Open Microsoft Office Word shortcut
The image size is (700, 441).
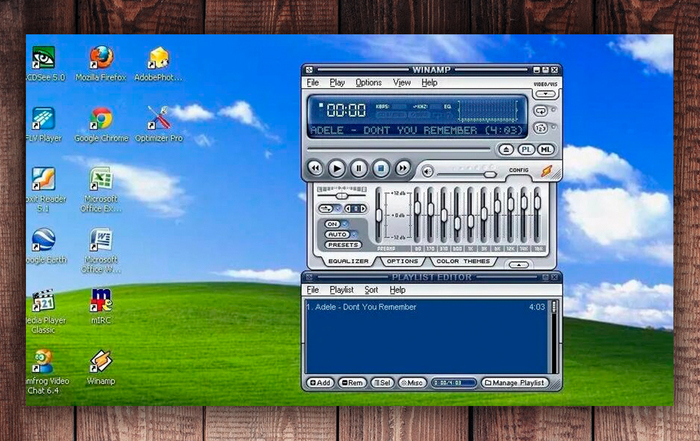pos(101,250)
